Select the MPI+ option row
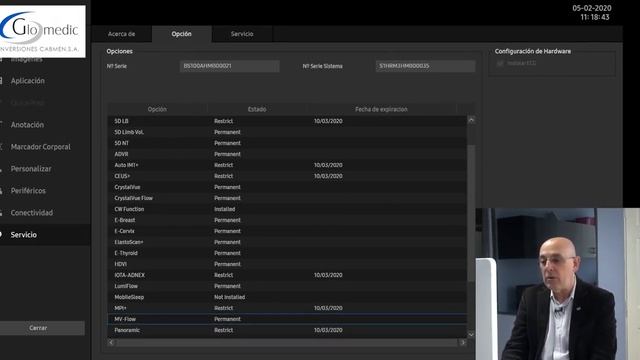640x360 pixels. [x=287, y=309]
